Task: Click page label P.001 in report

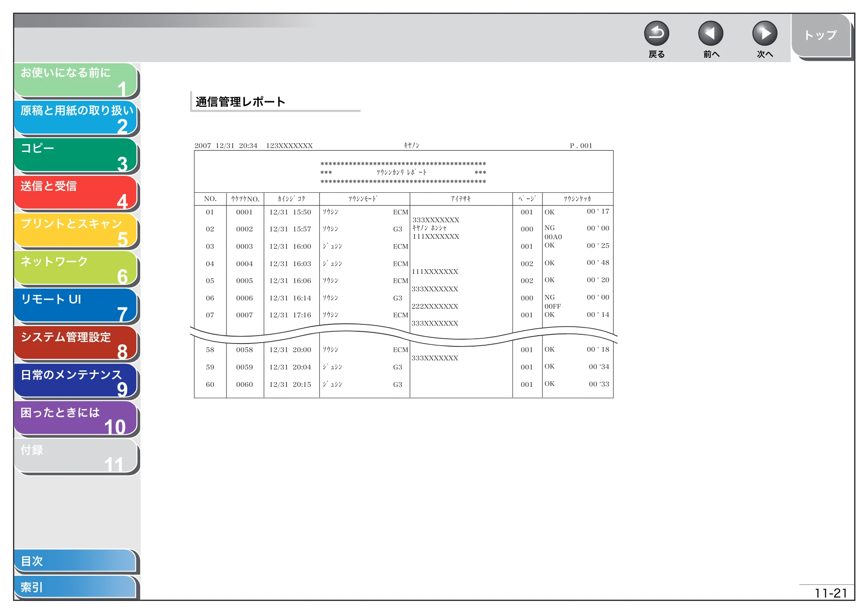Action: coord(581,146)
